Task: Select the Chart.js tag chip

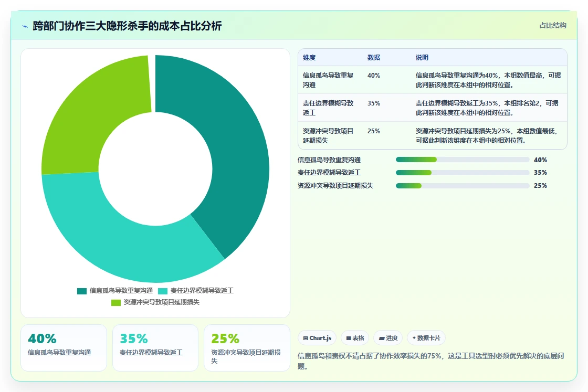Action: (x=317, y=338)
